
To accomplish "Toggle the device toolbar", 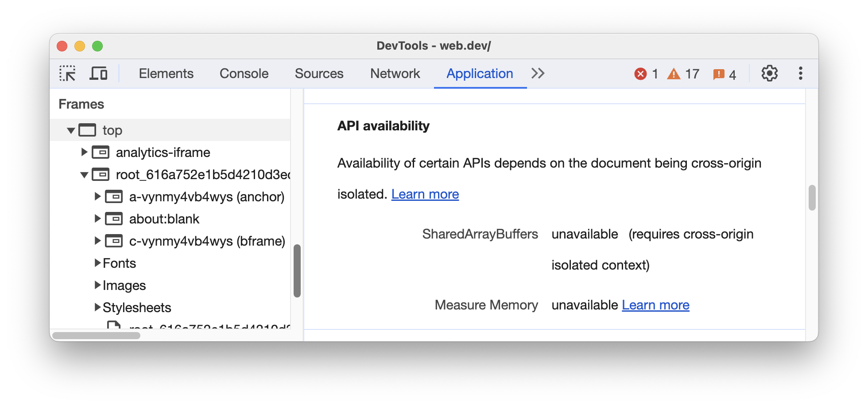I will pos(98,73).
